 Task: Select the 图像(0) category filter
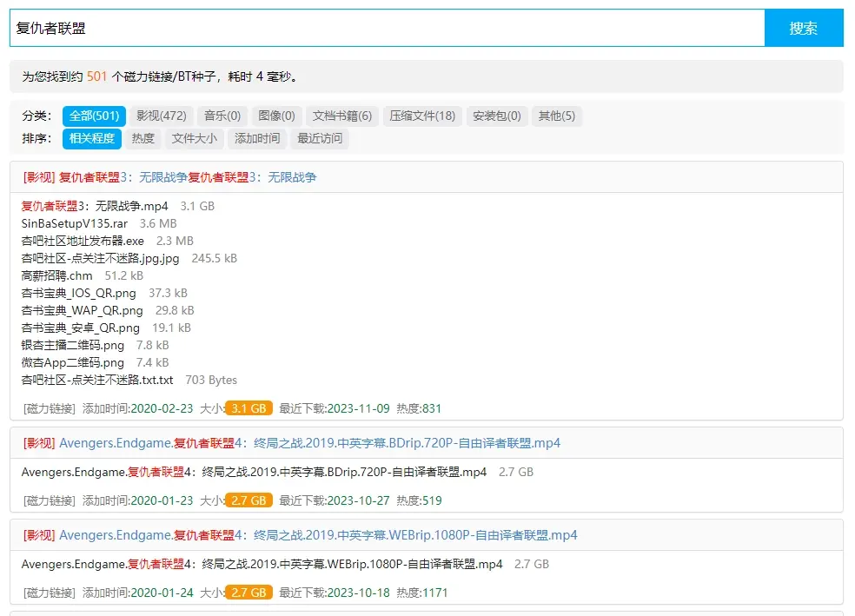275,116
